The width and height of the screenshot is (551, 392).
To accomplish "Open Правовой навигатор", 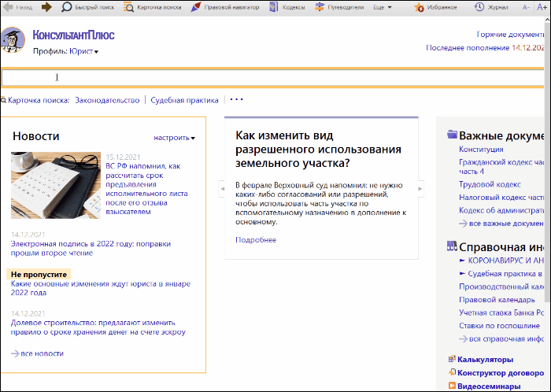I will tap(225, 7).
